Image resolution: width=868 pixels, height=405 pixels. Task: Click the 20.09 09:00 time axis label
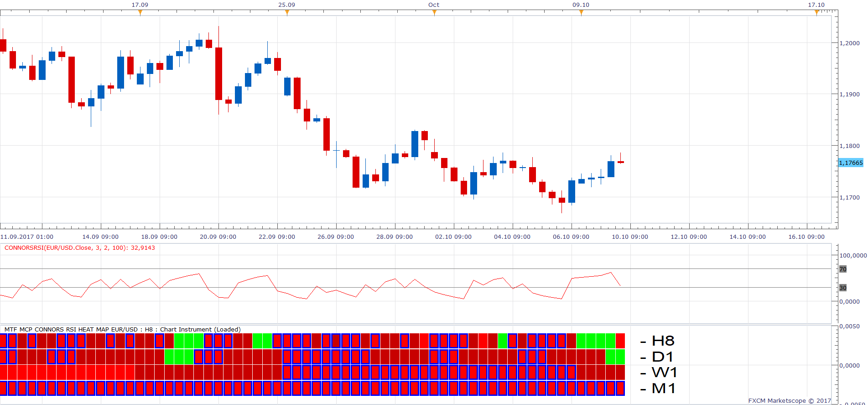coord(218,237)
